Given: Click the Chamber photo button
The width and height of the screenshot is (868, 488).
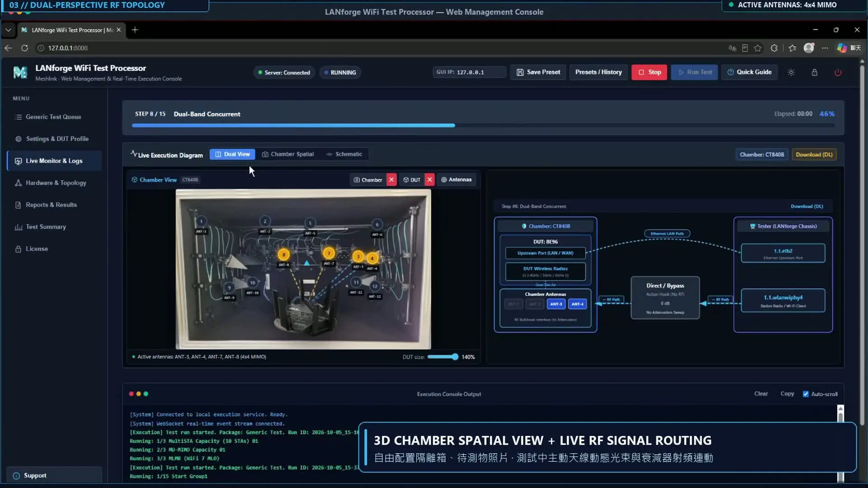Looking at the screenshot, I should [x=368, y=180].
